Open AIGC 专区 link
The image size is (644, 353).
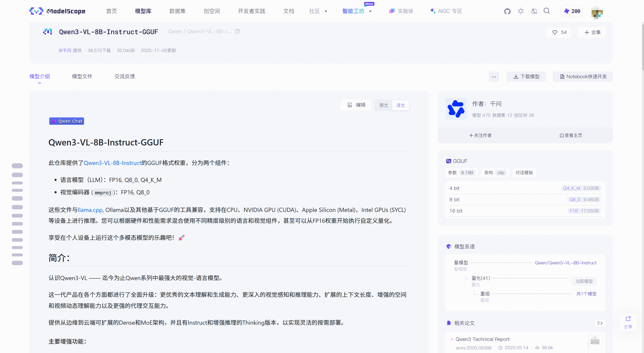446,11
